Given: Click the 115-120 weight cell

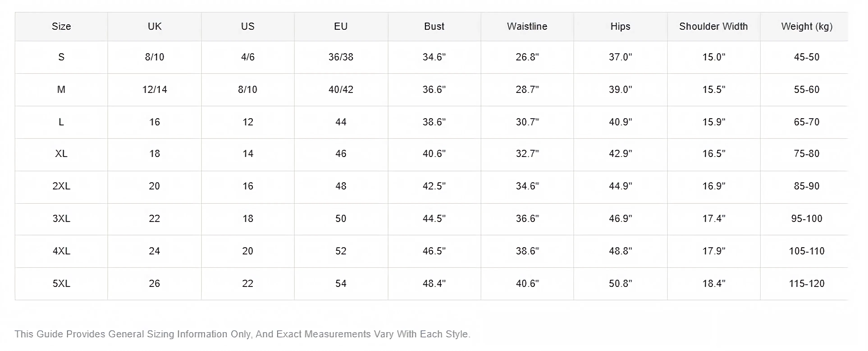Looking at the screenshot, I should 807,284.
